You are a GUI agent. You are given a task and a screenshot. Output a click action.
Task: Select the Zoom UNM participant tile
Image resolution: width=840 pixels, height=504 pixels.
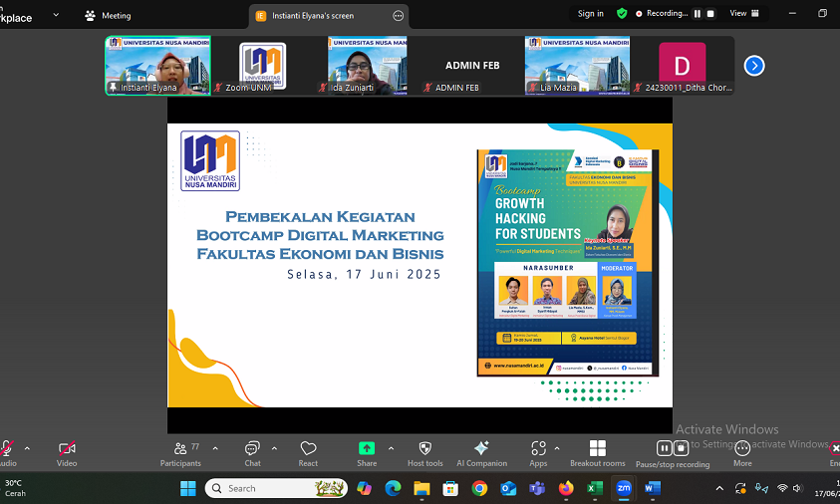click(x=262, y=66)
